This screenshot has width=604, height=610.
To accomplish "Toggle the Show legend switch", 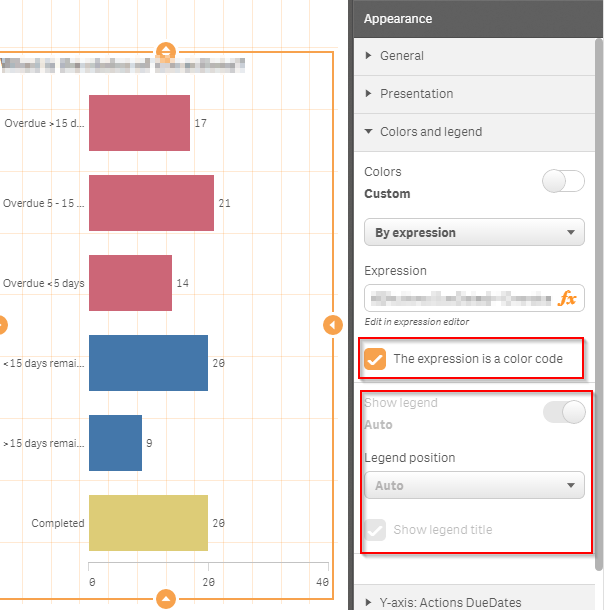I will click(x=563, y=412).
